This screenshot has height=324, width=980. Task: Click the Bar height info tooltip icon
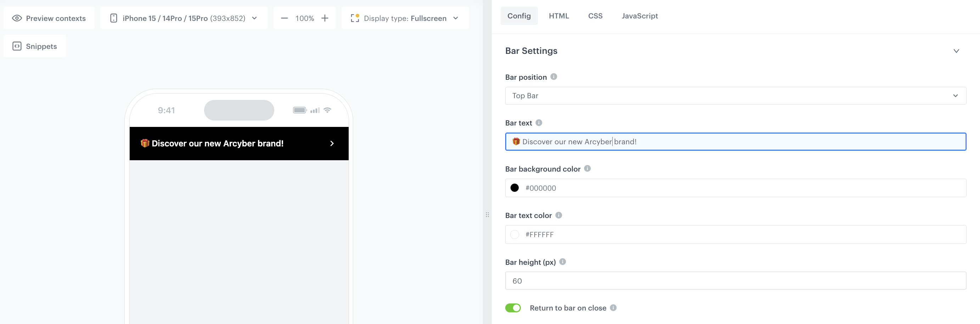point(562,262)
